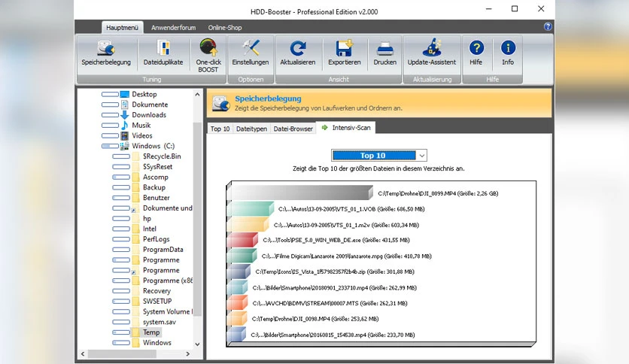Click the Musik note icon

(125, 126)
